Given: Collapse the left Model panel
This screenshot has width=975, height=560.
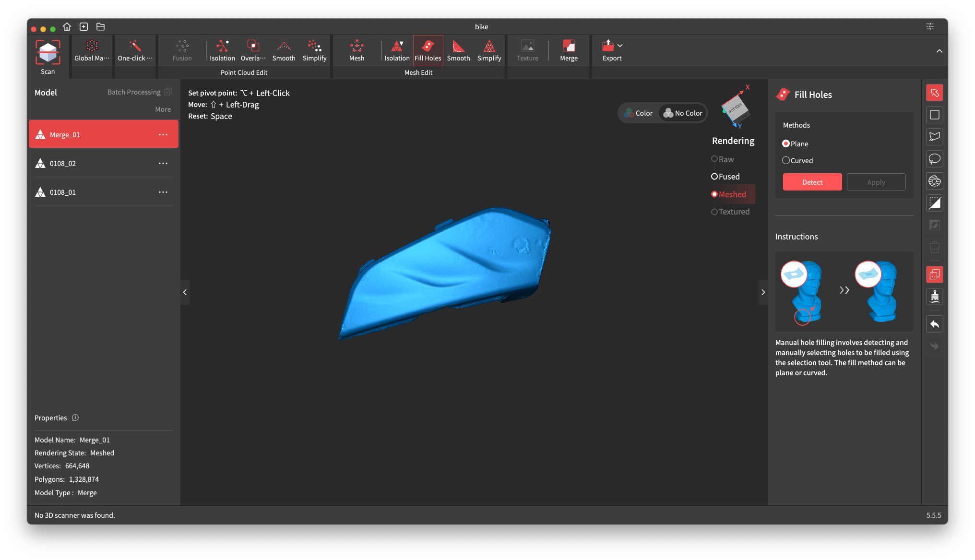Looking at the screenshot, I should point(185,292).
